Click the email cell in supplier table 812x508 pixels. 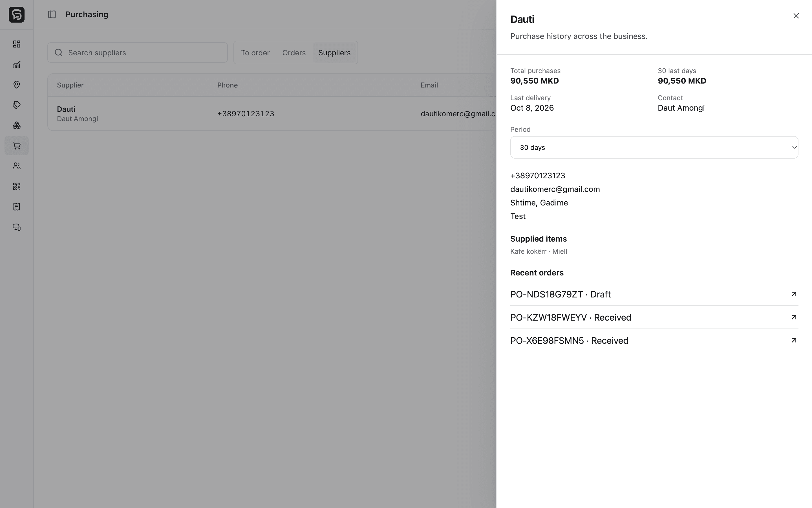(x=458, y=113)
